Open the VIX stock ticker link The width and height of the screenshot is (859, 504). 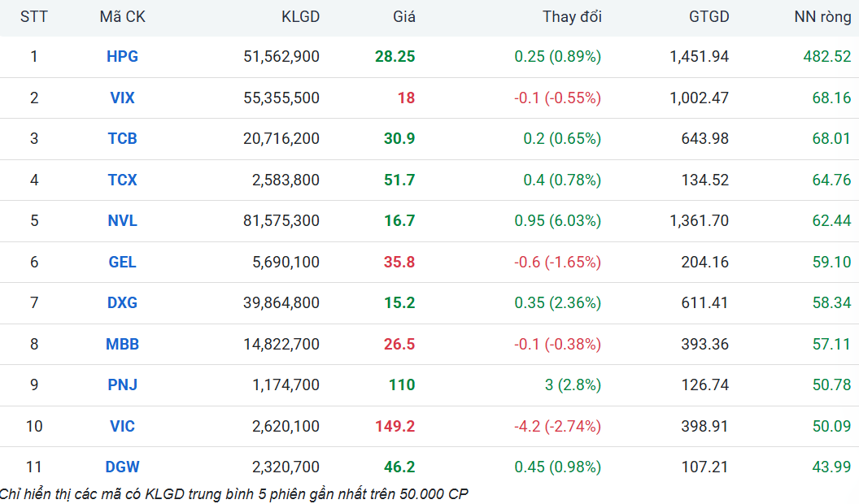pos(122,98)
